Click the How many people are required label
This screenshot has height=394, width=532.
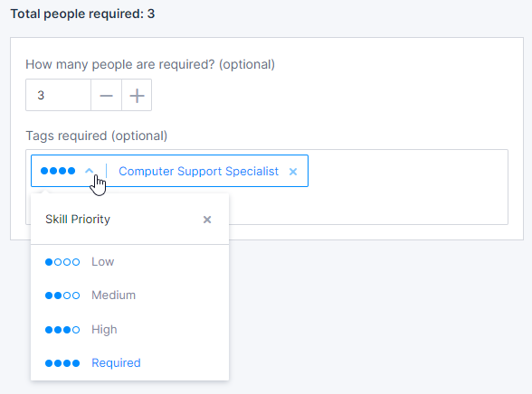coord(150,64)
